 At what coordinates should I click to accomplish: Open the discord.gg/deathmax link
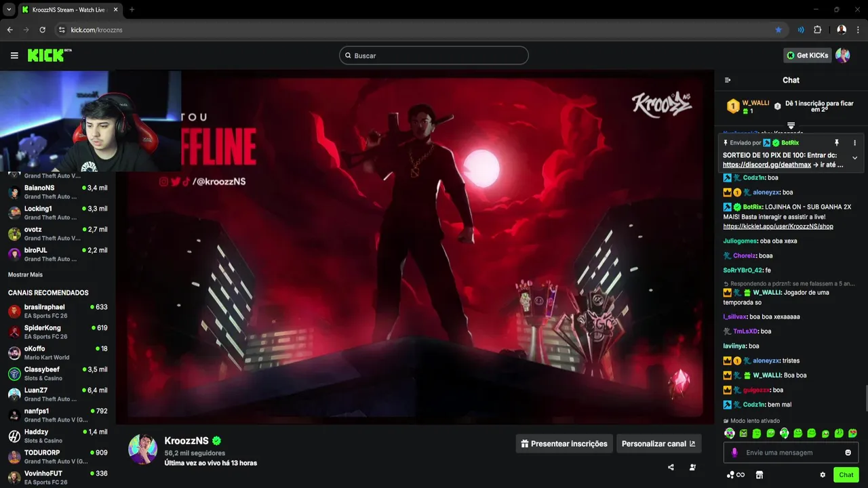point(767,165)
